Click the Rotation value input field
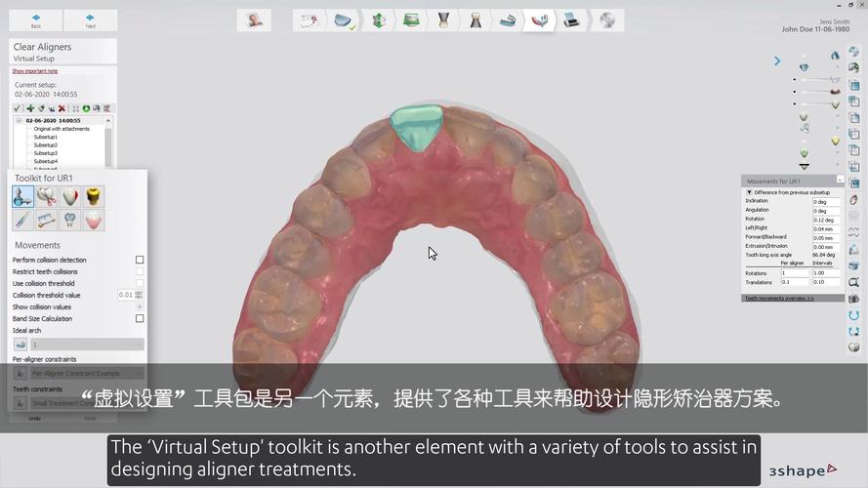The width and height of the screenshot is (868, 488). tap(825, 220)
